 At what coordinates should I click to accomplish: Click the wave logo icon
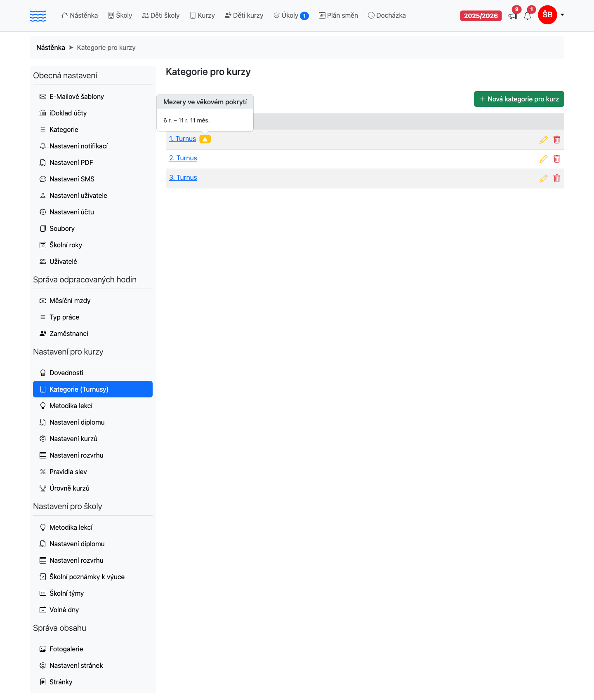pos(38,16)
